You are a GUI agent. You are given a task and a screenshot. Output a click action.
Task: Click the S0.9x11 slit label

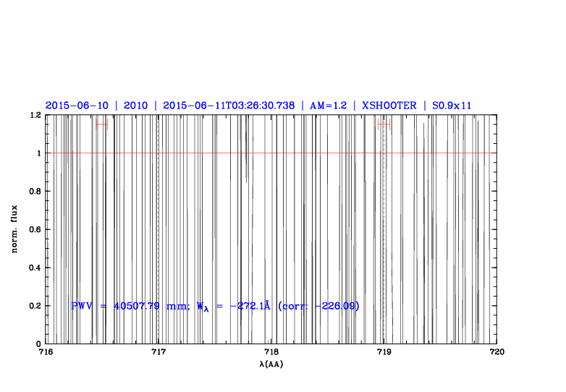coord(452,106)
